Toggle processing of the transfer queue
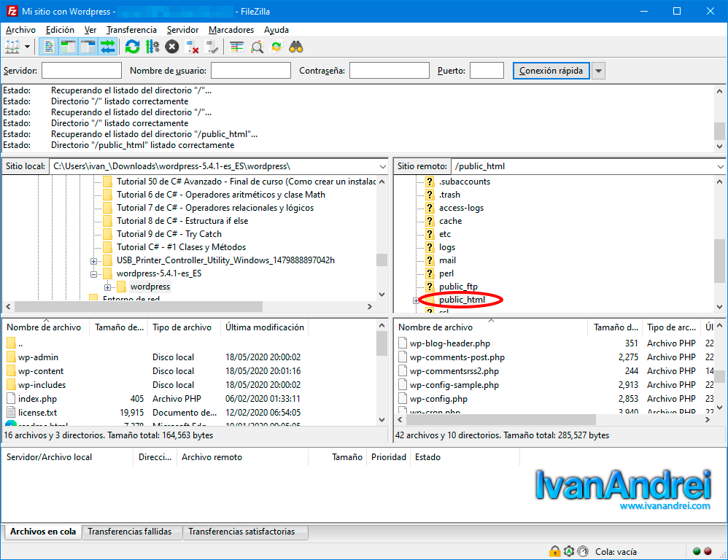 (152, 47)
